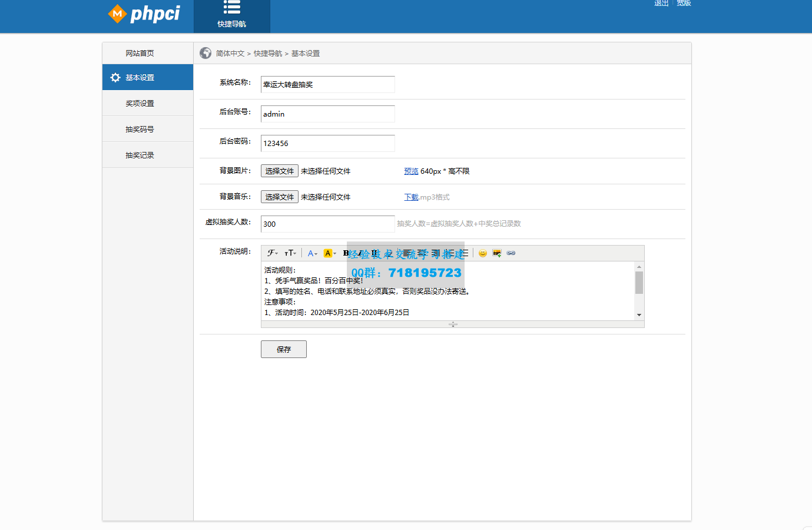
Task: Click the insert image icon in the editor
Action: point(496,253)
